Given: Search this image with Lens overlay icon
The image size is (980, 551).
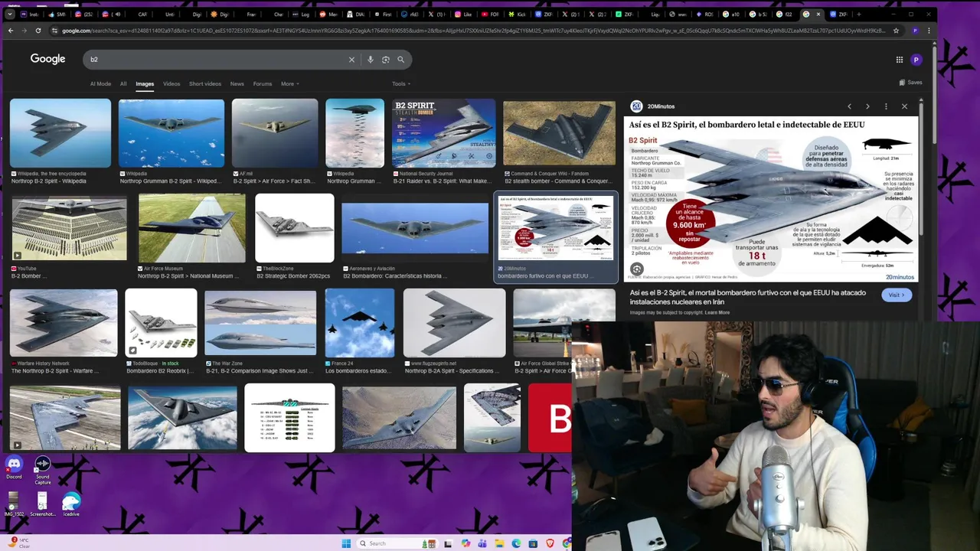Looking at the screenshot, I should (x=637, y=269).
